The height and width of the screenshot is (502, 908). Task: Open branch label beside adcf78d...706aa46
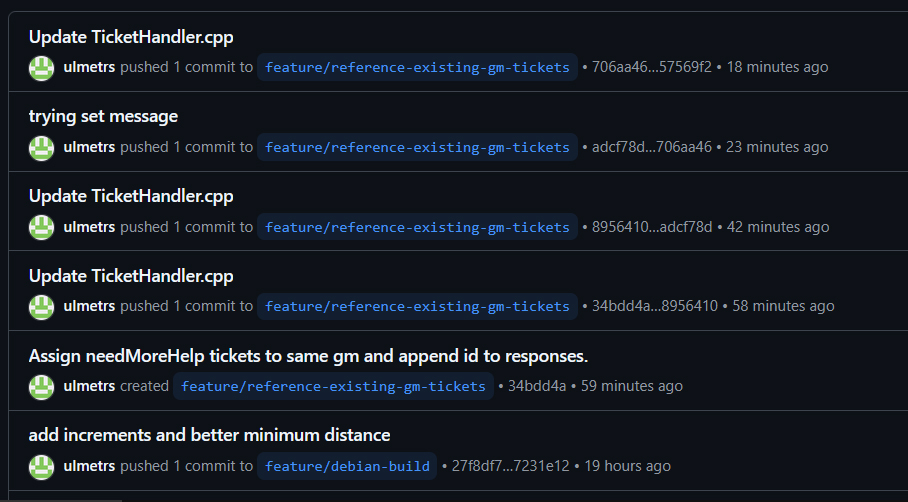418,147
